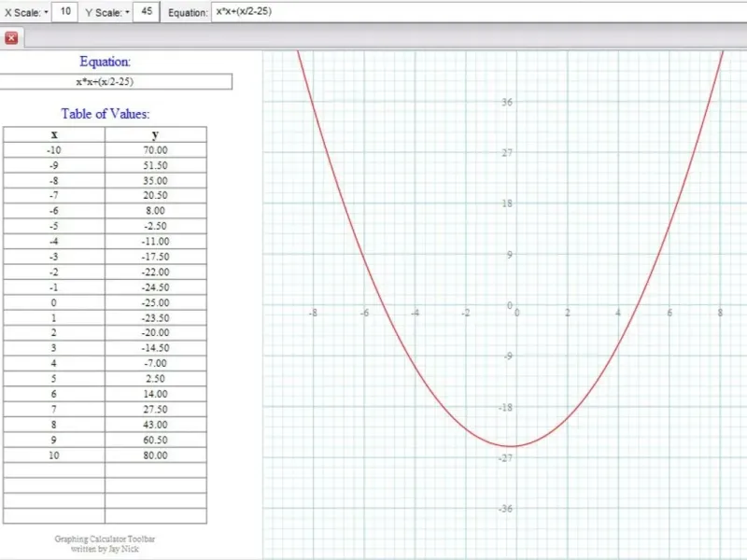Select the 'Equation:' heading text

click(105, 62)
